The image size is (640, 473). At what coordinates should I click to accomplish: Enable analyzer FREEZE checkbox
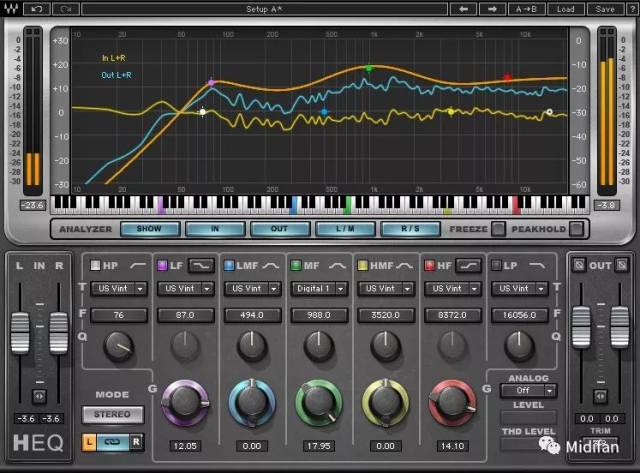click(x=498, y=229)
